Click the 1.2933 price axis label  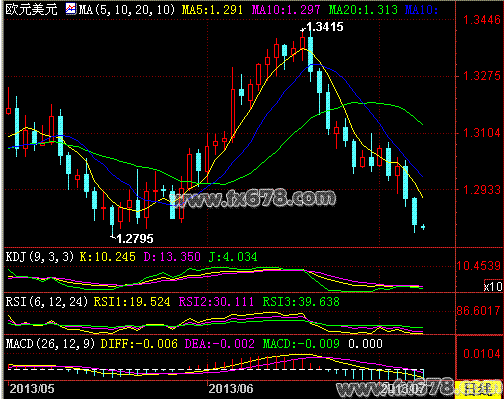click(482, 190)
